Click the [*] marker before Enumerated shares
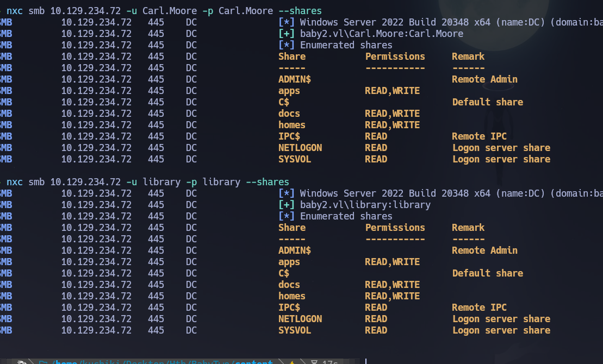Image resolution: width=603 pixels, height=364 pixels. click(287, 45)
